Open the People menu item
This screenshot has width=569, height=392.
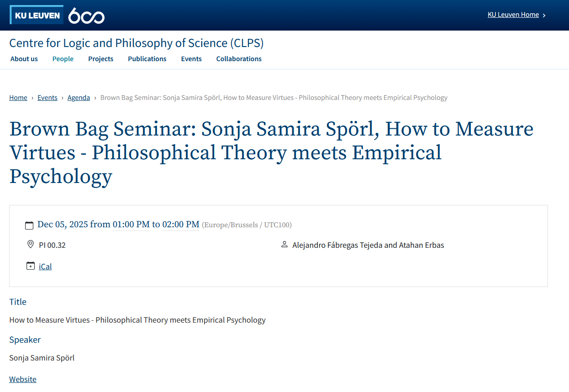click(63, 59)
